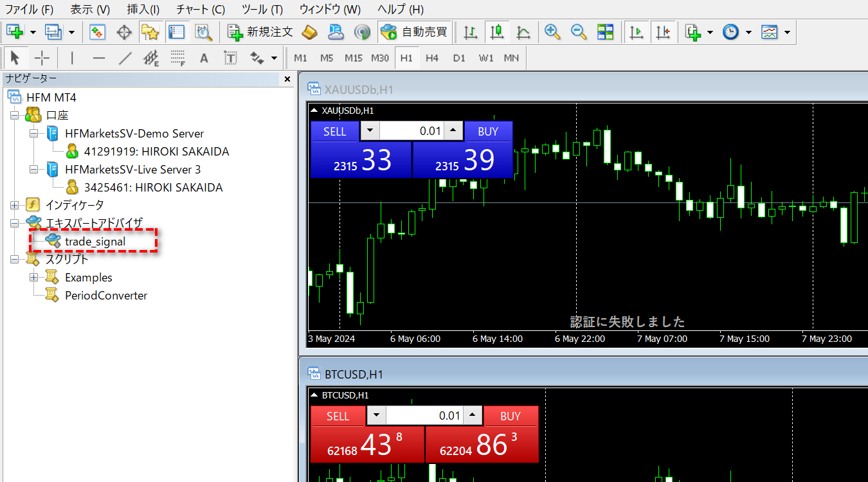The height and width of the screenshot is (482, 868).
Task: Open the templates toolbar icon
Action: [769, 31]
